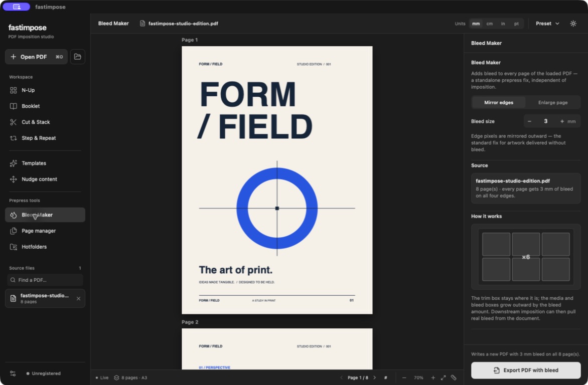Viewport: 588px width, 385px height.
Task: Open Templates from the sidebar
Action: [x=45, y=163]
